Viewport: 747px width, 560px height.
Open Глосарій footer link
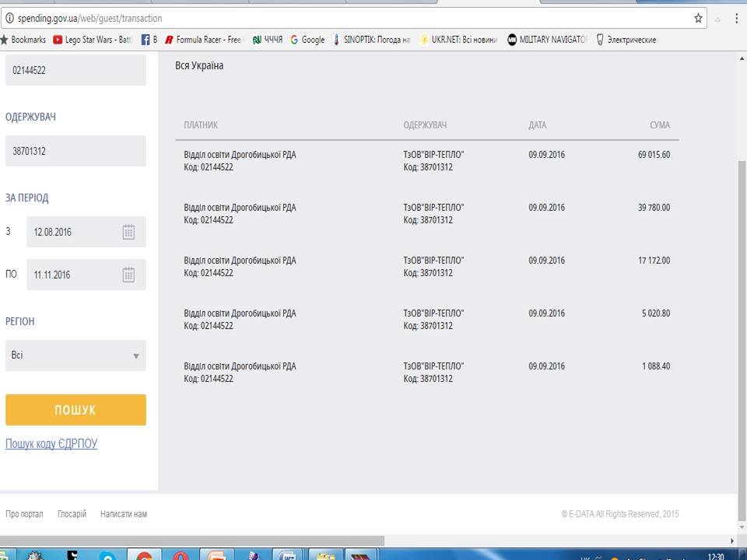pyautogui.click(x=72, y=514)
